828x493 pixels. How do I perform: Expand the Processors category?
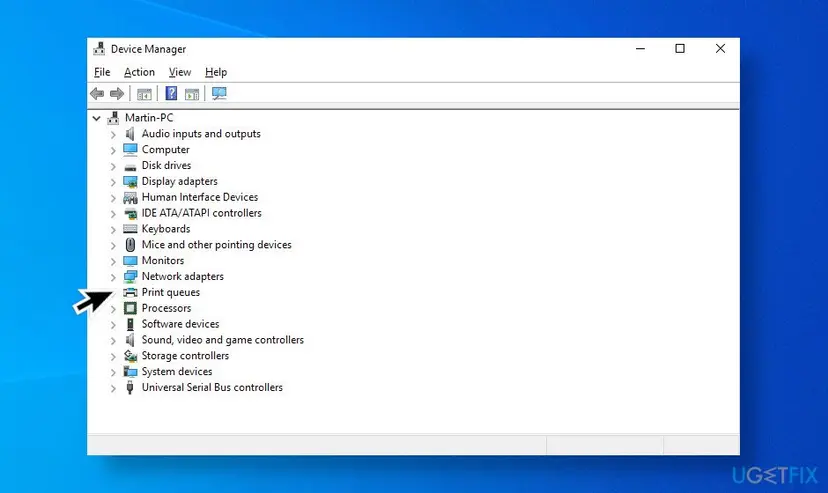click(x=113, y=309)
